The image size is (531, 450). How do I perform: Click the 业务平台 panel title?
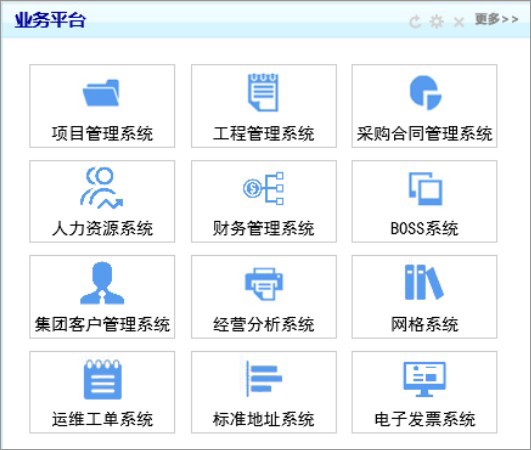[x=50, y=20]
